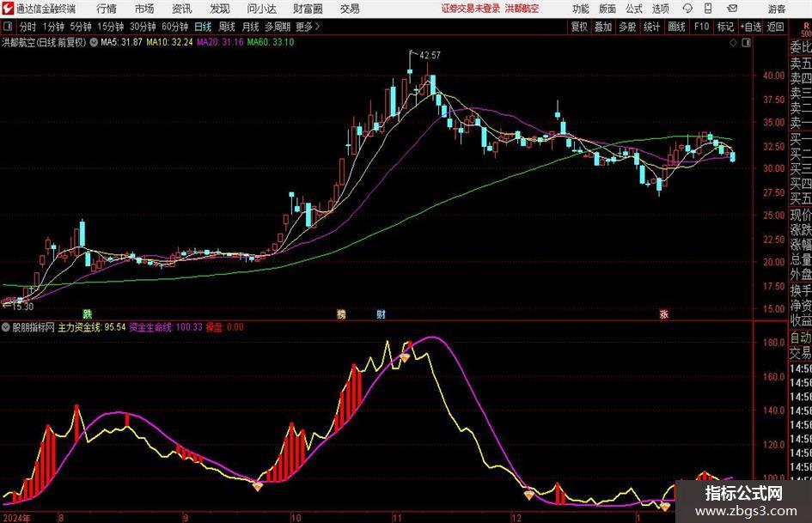Open F10 company info

701,27
